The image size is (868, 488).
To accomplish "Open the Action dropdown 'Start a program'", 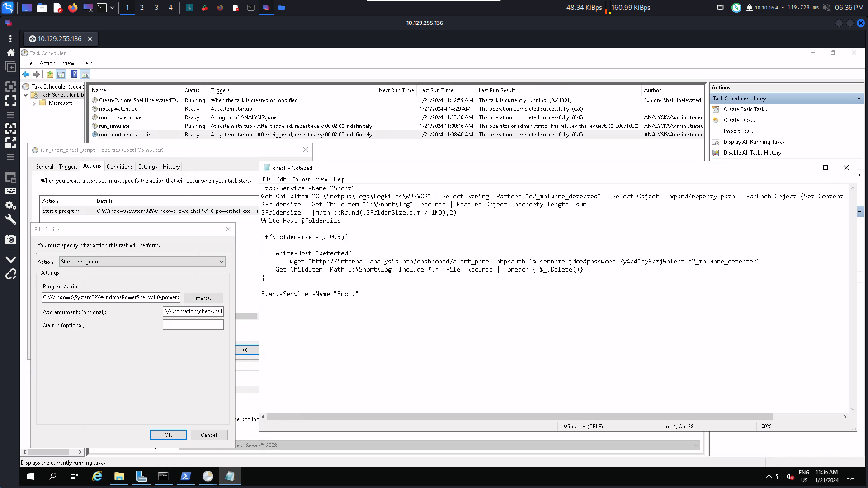I will click(142, 262).
